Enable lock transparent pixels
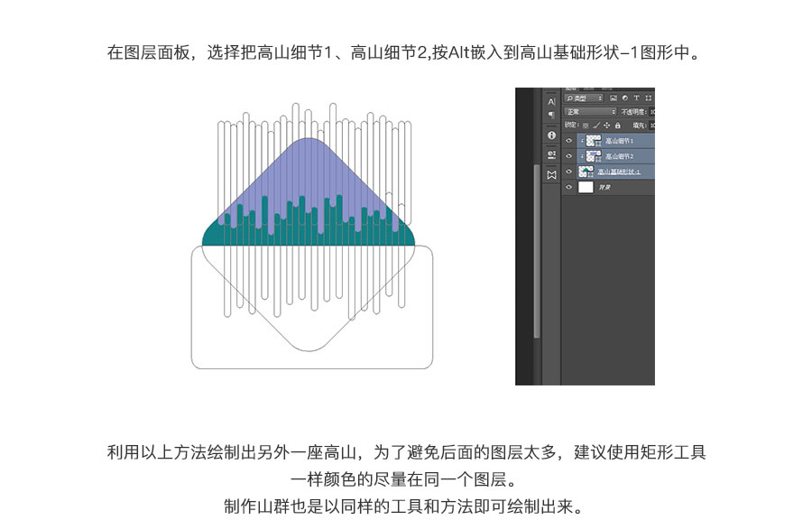 [586, 125]
